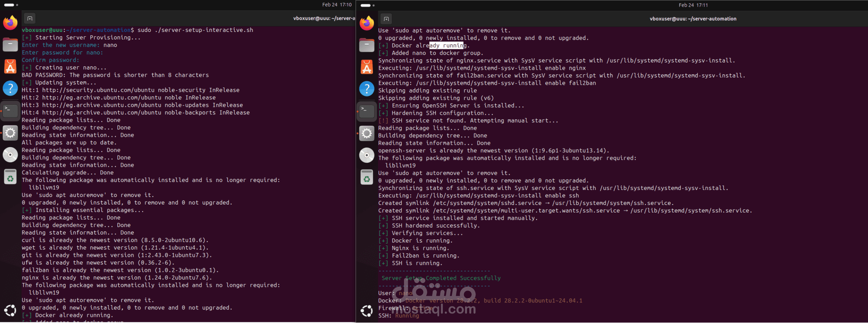Click 'All packages are up to date.'
This screenshot has height=323, width=868.
(x=70, y=143)
